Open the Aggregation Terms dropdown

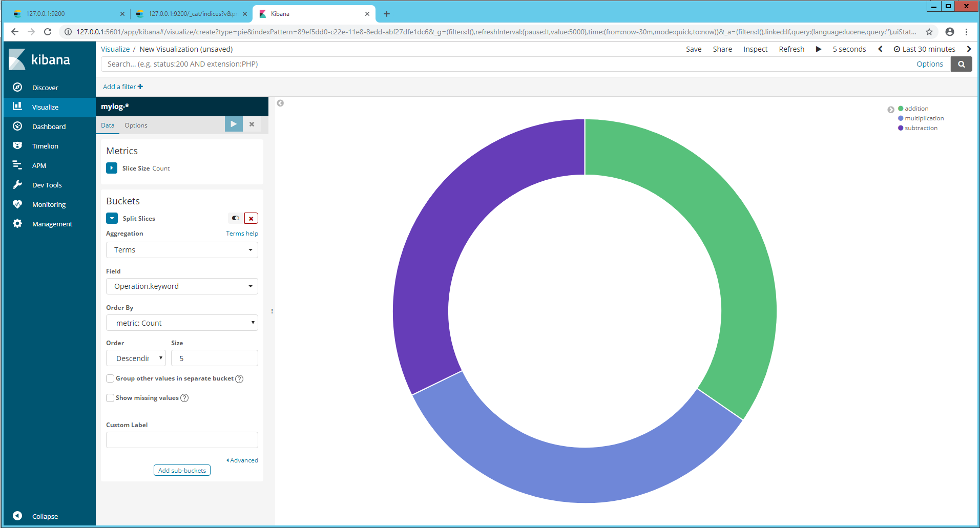[x=182, y=250]
